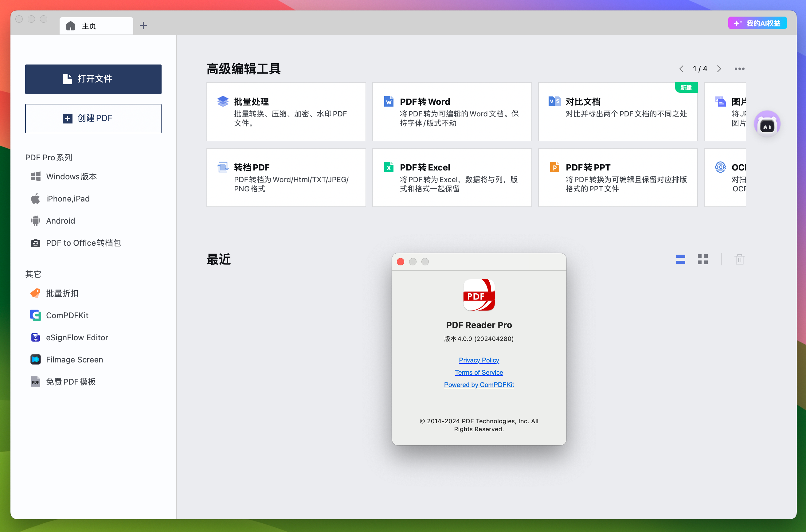Click the PDF Reader Pro app logo
806x532 pixels.
pos(479,295)
